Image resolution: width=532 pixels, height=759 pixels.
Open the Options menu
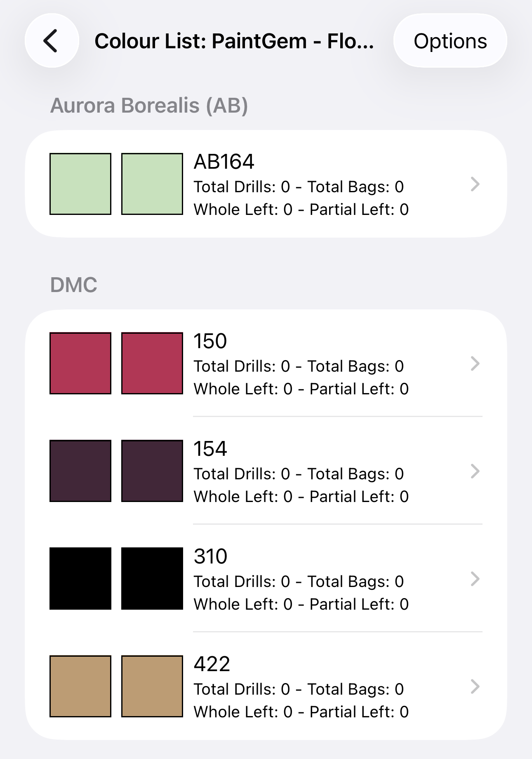450,41
